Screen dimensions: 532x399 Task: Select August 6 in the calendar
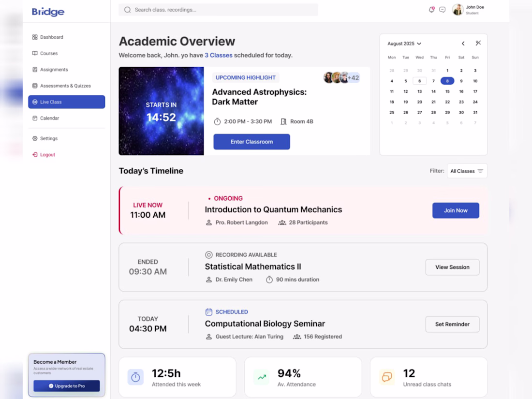[x=419, y=81]
